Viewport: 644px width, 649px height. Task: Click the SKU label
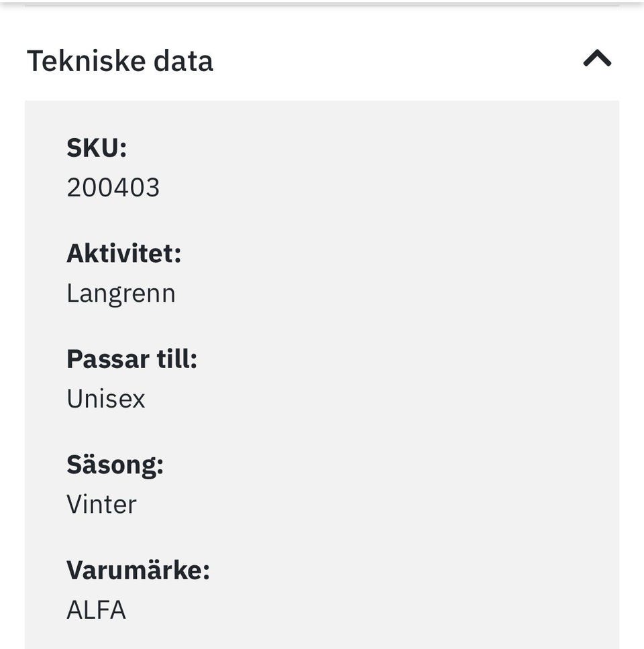coord(97,147)
